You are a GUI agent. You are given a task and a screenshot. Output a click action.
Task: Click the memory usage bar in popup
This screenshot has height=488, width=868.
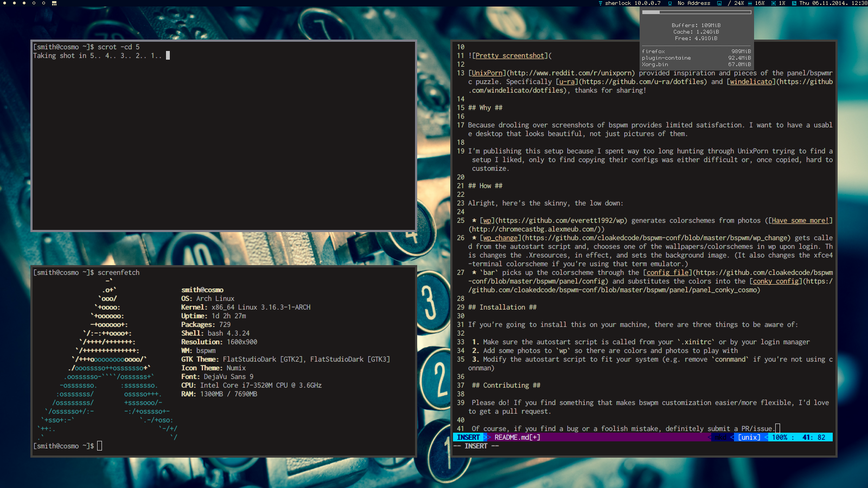697,12
